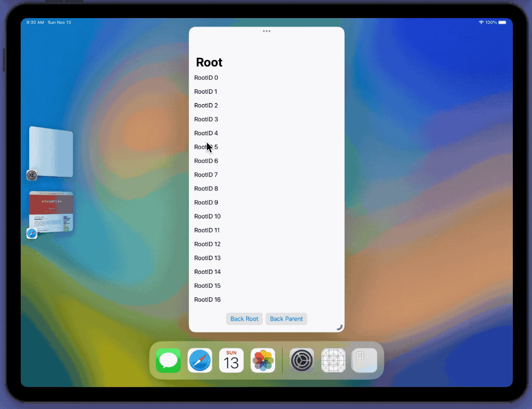
Task: Open the Photos app in the dock
Action: click(263, 361)
